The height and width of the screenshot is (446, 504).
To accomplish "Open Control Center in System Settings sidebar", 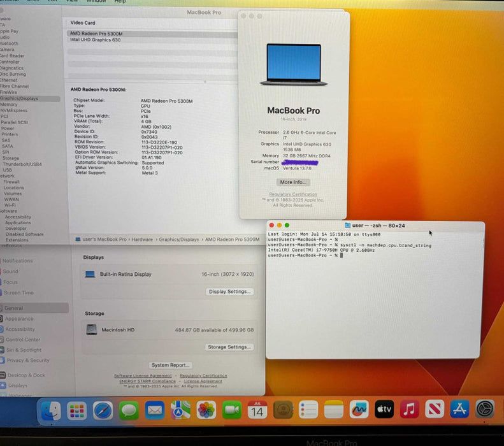I will 23,340.
